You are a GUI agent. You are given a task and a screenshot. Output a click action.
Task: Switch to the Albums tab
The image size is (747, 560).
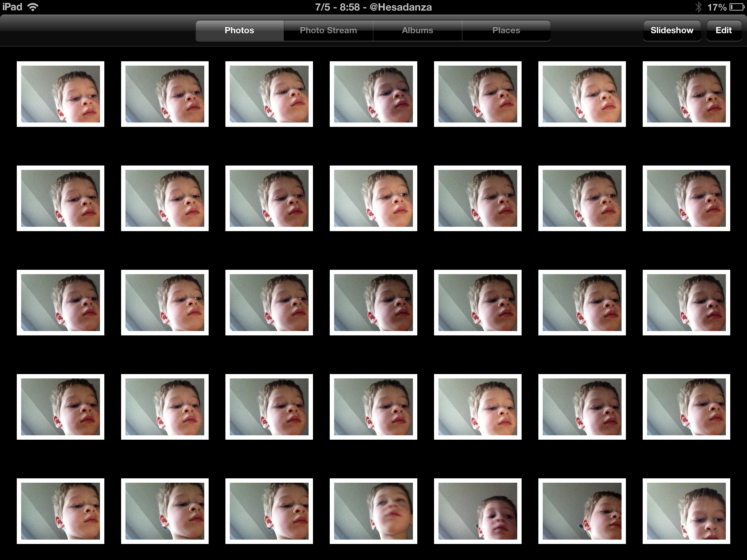(x=417, y=30)
